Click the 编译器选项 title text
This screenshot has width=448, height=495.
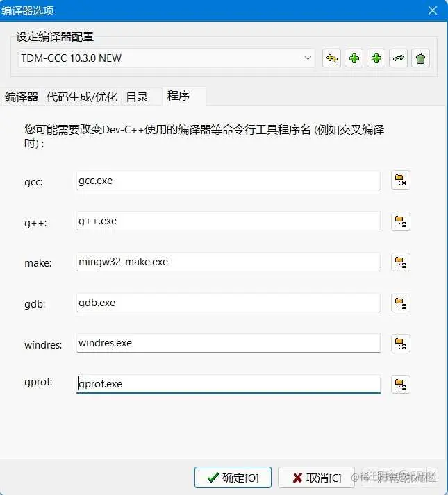[x=28, y=10]
